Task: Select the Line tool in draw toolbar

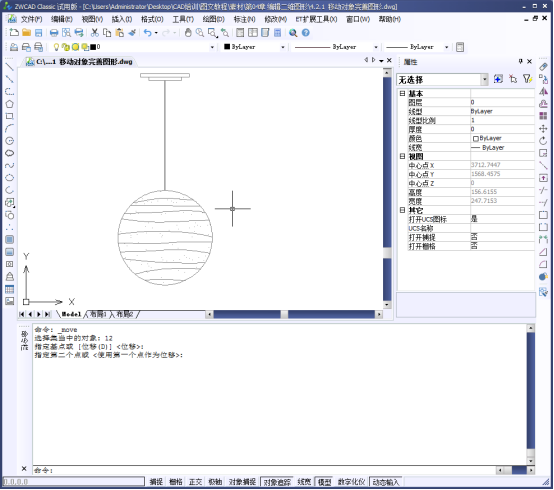Action: click(10, 67)
